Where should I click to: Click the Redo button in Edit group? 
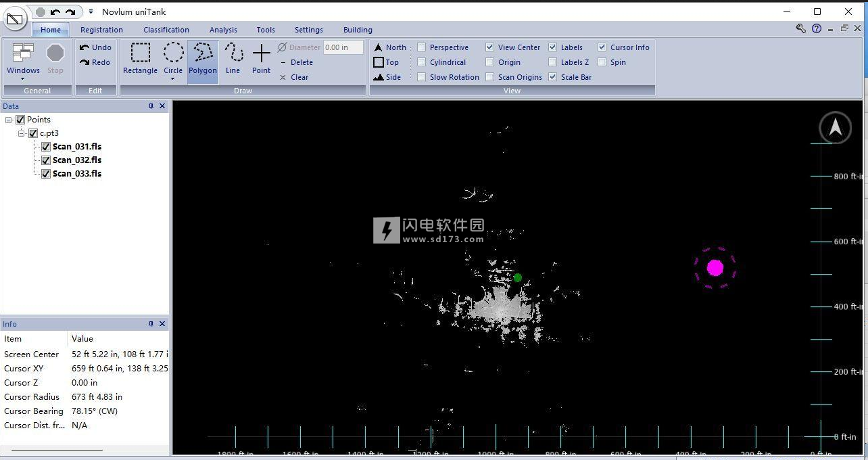(95, 62)
